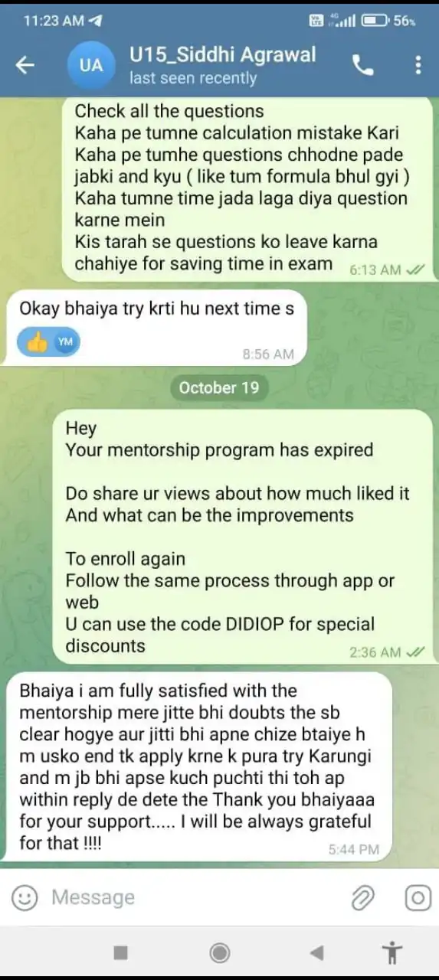Viewport: 439px width, 980px height.
Task: Tap the 'last seen recently' status text
Action: [193, 78]
